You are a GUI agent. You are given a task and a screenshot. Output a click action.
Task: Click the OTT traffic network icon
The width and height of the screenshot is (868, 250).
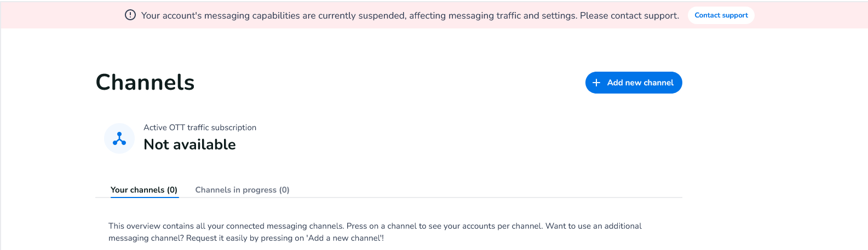(119, 138)
